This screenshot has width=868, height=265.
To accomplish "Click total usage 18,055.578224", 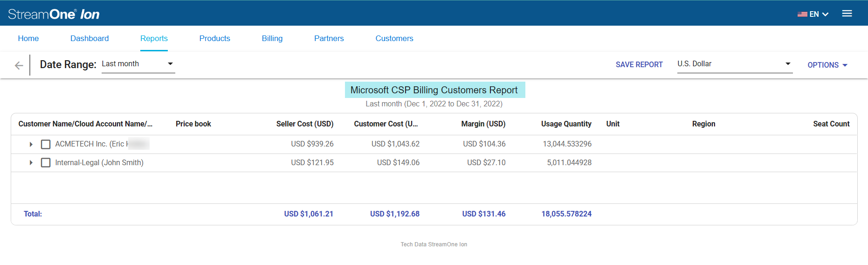I will [566, 214].
